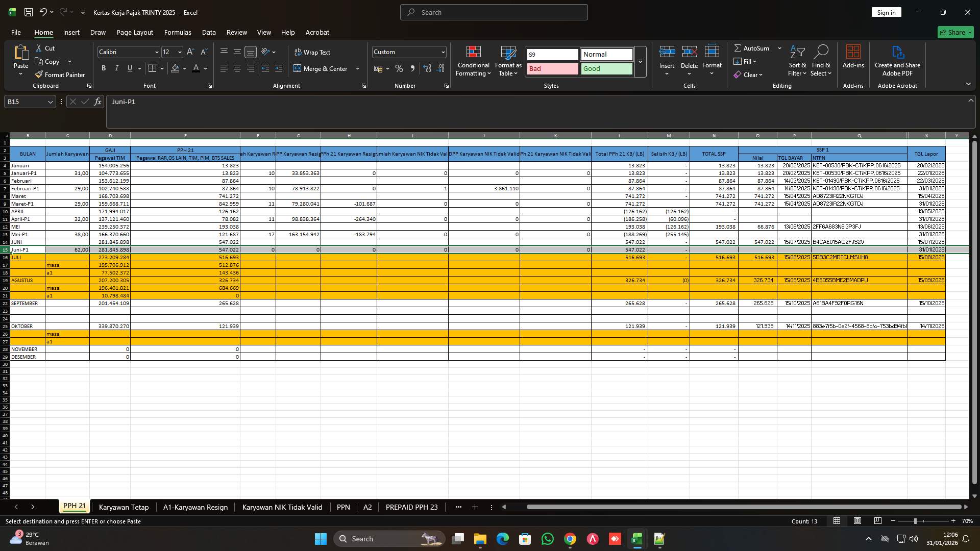Click the Comma Style icon
This screenshot has width=980, height=551.
413,68
